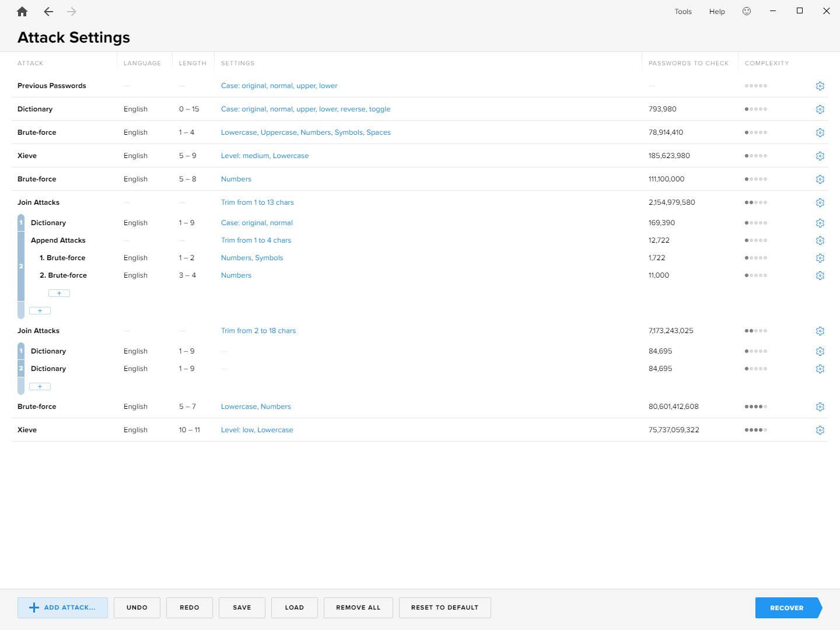Open gear settings for the last Xieve attack

820,430
